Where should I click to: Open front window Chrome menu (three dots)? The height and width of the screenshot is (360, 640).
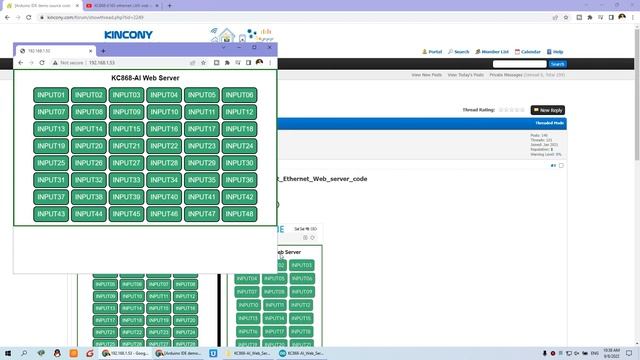(x=270, y=63)
